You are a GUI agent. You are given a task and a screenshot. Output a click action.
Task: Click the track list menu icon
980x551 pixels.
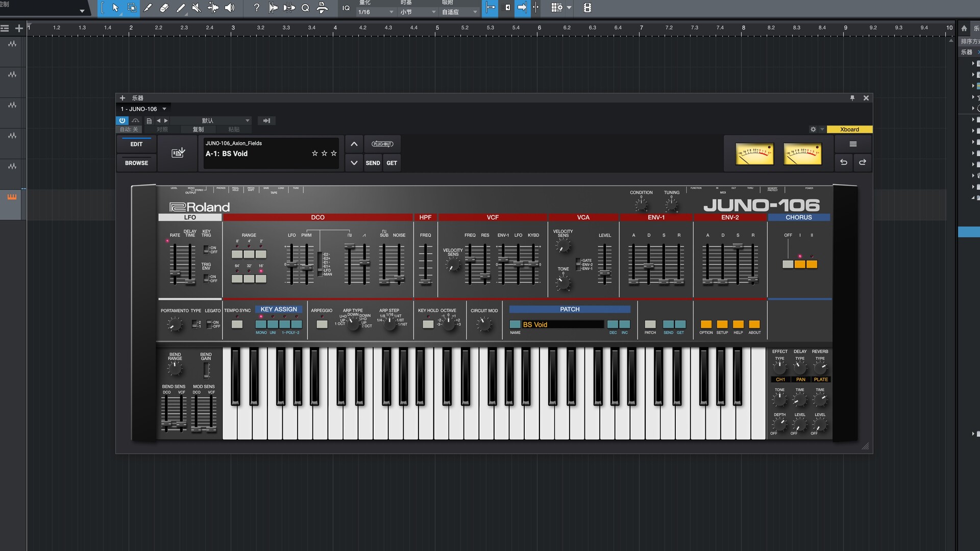(5, 29)
